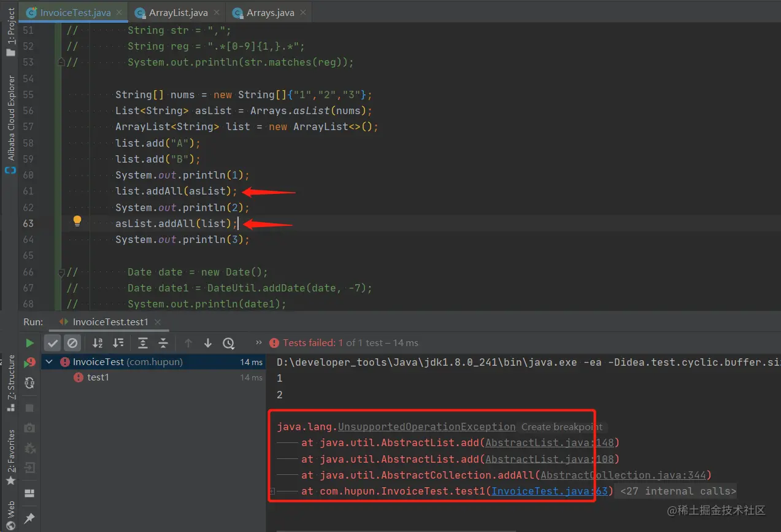781x532 pixels.
Task: Select InvoiceTest (com.hupun) test row
Action: [x=154, y=362]
